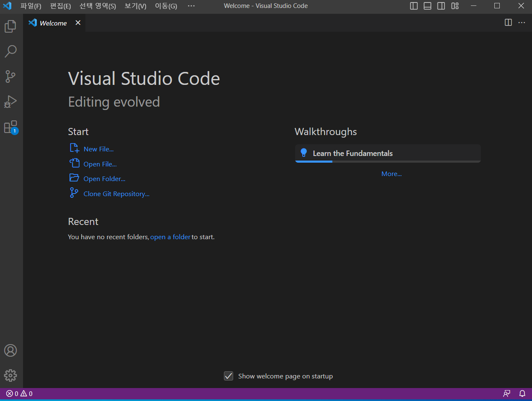The height and width of the screenshot is (401, 532).
Task: Click the Open File icon
Action: coord(74,163)
